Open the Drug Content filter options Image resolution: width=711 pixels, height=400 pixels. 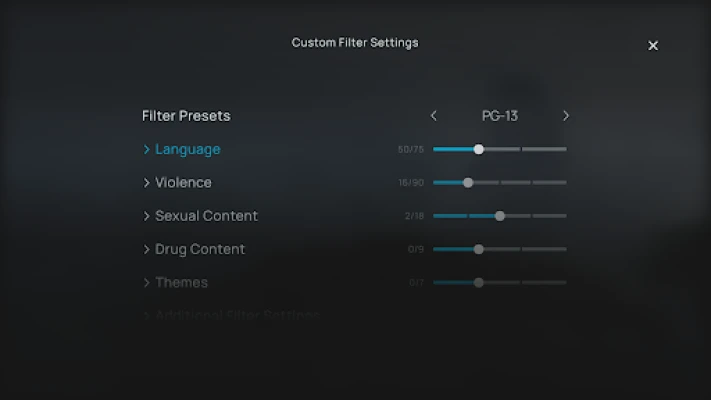pyautogui.click(x=200, y=249)
